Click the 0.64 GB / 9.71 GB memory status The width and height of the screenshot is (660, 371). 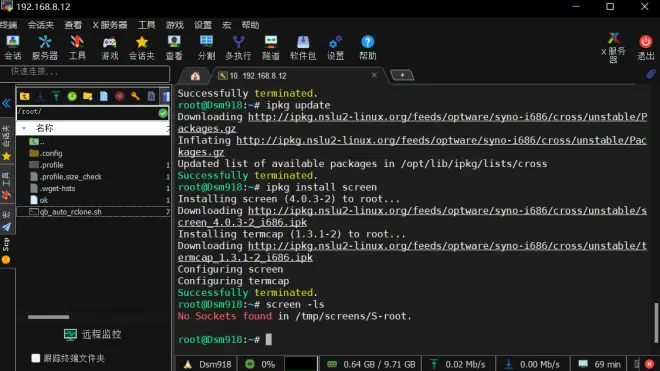tap(371, 364)
